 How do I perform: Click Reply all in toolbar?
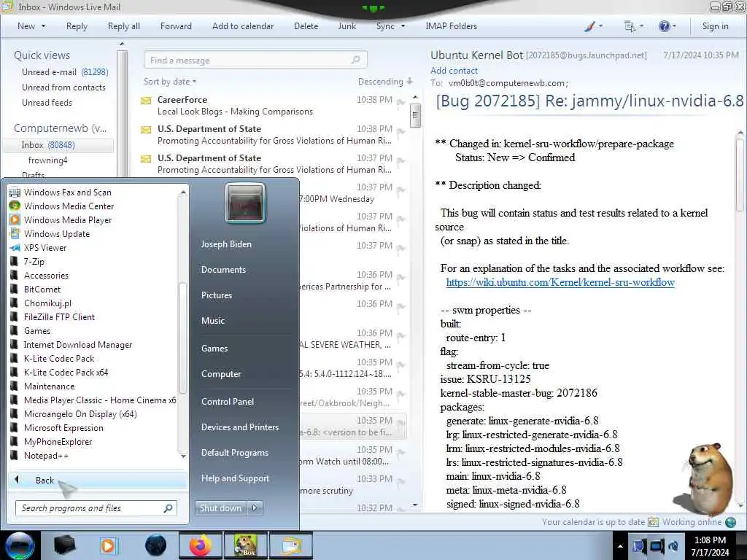124,26
